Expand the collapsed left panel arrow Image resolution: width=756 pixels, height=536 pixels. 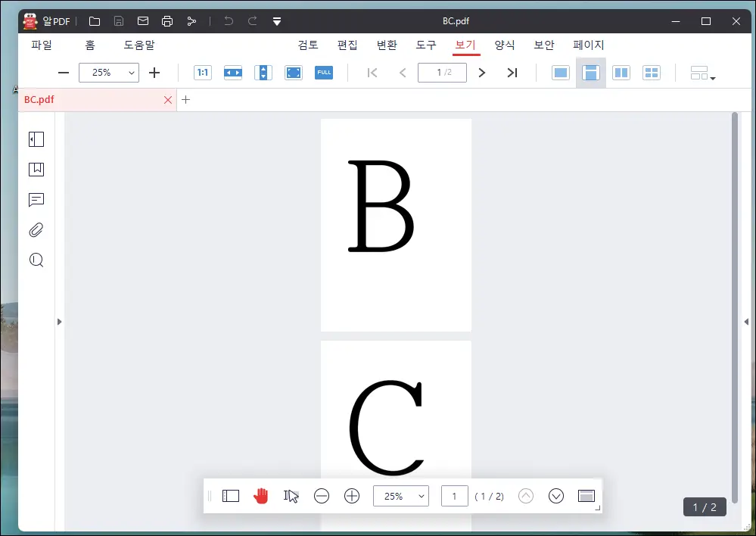pos(60,321)
